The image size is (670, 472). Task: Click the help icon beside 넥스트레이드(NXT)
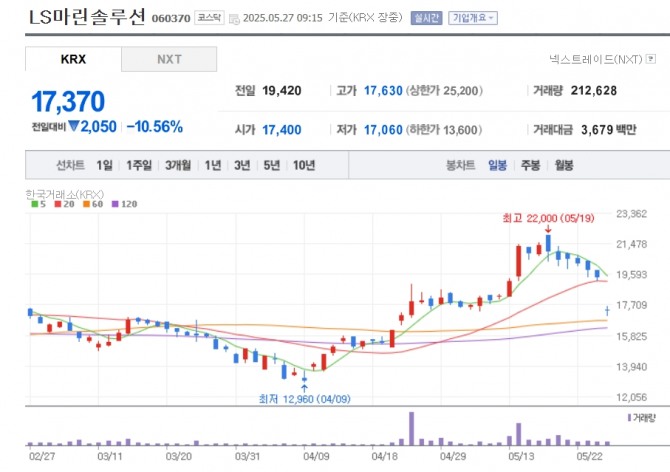(658, 60)
